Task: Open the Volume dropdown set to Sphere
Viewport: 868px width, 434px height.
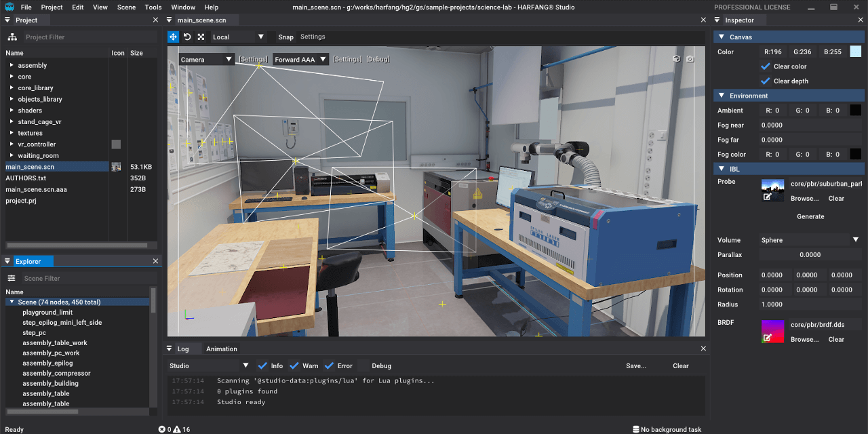Action: (810, 239)
